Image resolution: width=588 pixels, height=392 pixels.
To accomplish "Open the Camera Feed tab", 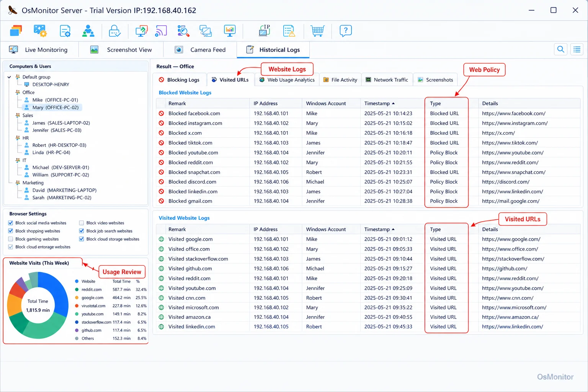I will click(200, 50).
